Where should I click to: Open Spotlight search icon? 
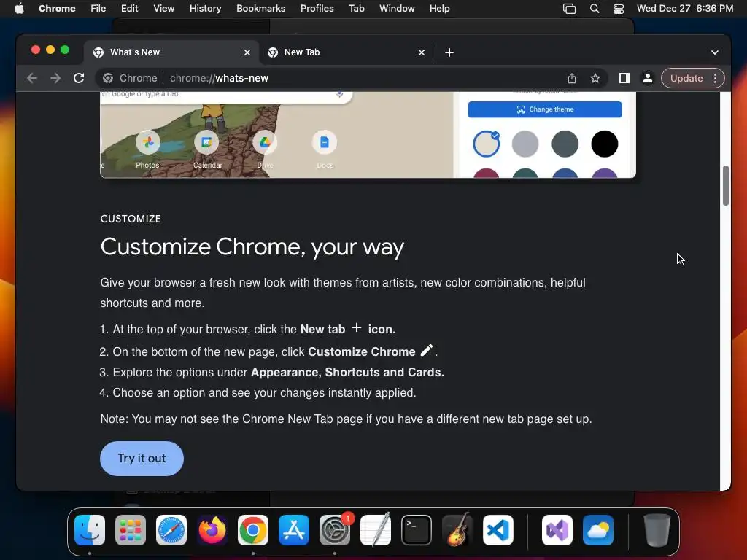[x=595, y=9]
